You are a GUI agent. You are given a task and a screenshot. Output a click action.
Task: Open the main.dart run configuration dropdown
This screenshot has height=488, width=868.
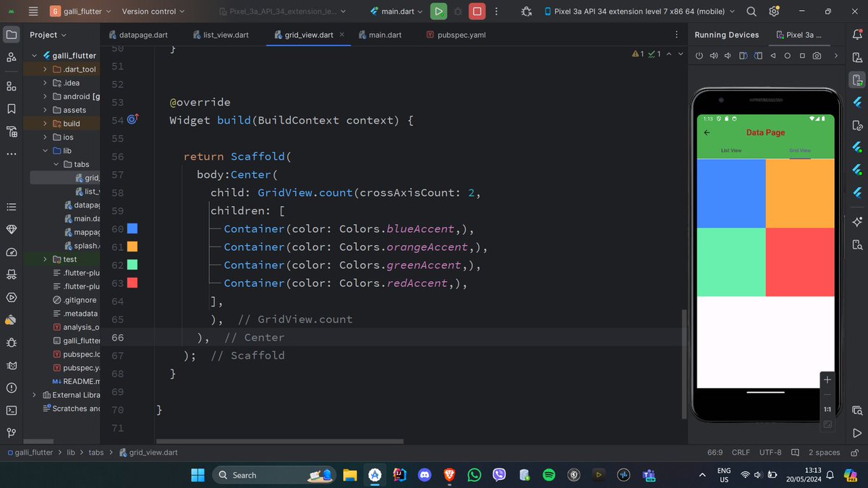(396, 12)
